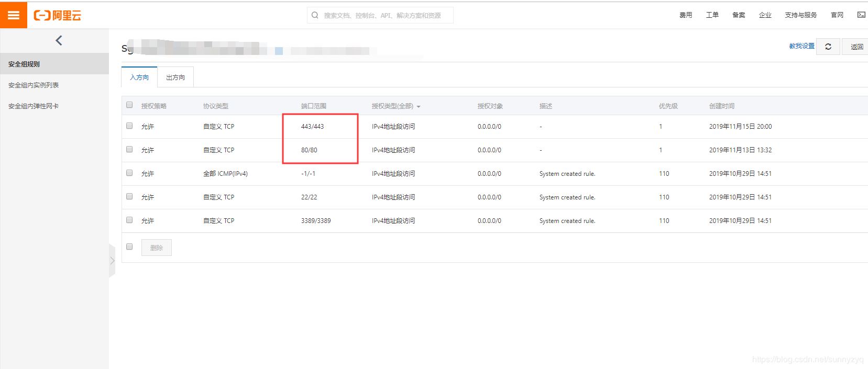The width and height of the screenshot is (868, 369).
Task: Collapse sidebar with back chevron
Action: pyautogui.click(x=59, y=40)
